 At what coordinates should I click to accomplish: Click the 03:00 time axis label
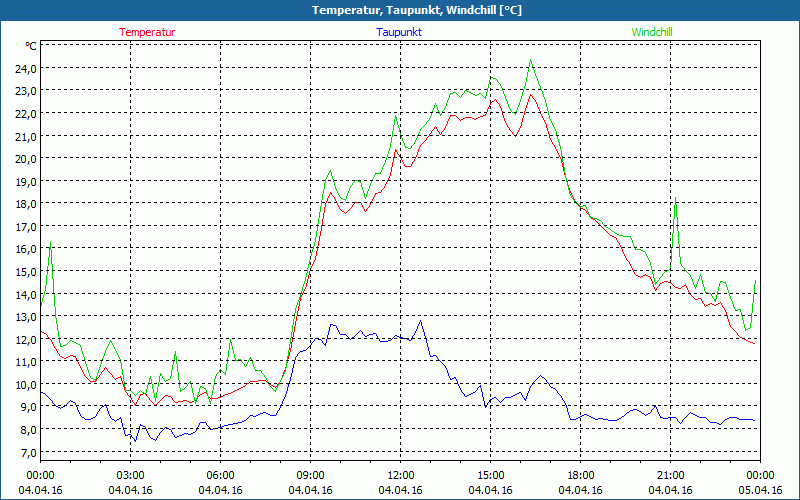[x=130, y=476]
